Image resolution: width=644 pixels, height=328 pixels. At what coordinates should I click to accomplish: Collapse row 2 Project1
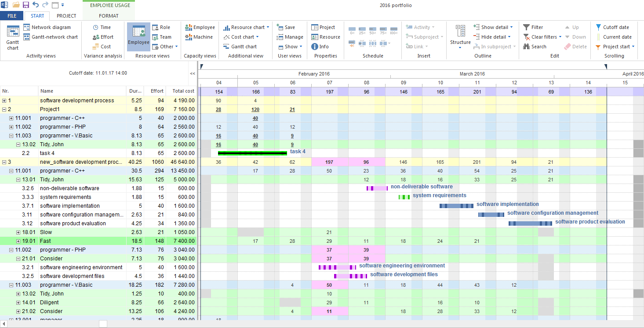pos(4,109)
